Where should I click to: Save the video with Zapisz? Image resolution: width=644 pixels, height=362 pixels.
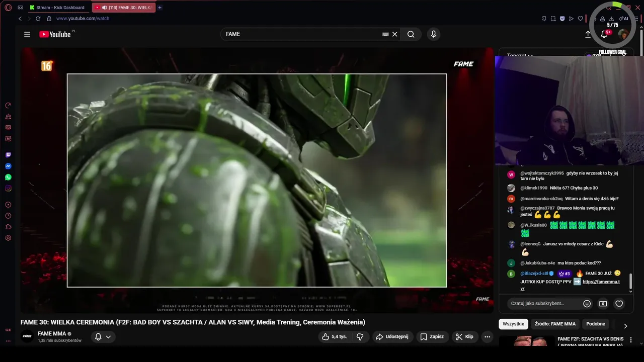tap(432, 337)
